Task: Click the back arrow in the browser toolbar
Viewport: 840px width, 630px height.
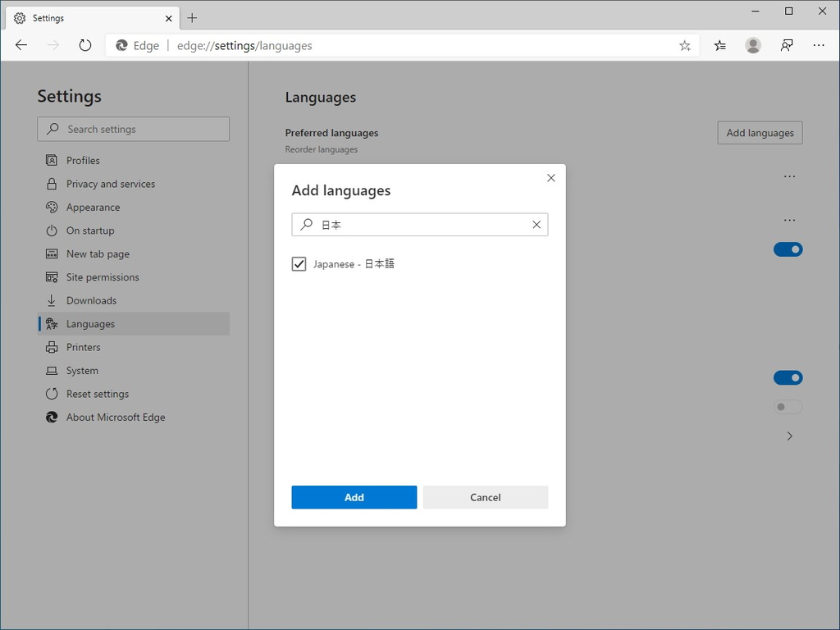Action: pos(21,45)
